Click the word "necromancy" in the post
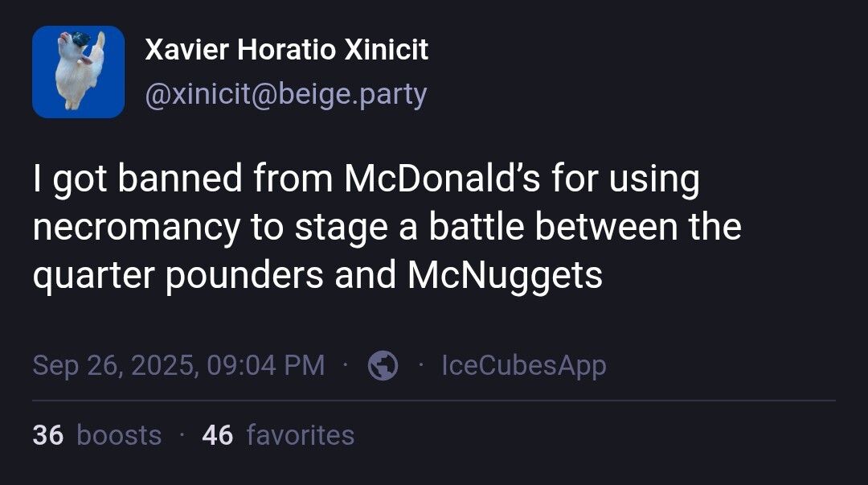The width and height of the screenshot is (868, 485). pyautogui.click(x=136, y=227)
